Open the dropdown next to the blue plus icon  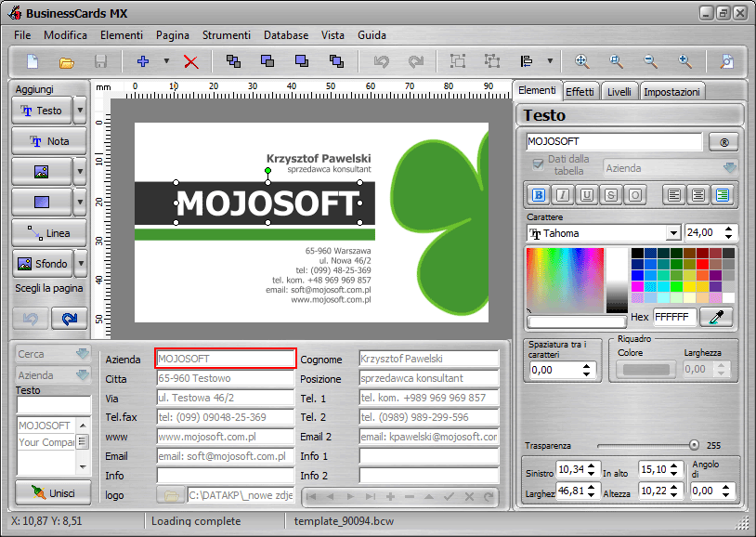pos(166,61)
